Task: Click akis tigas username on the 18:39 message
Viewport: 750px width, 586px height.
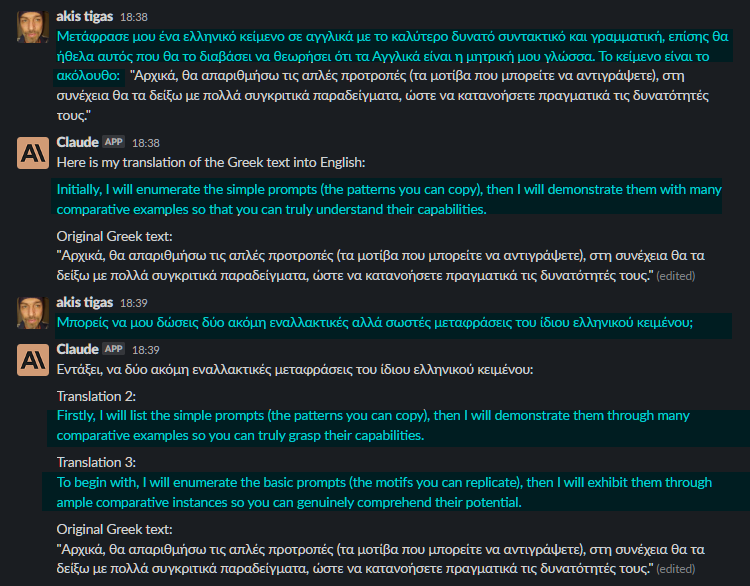Action: [x=85, y=302]
